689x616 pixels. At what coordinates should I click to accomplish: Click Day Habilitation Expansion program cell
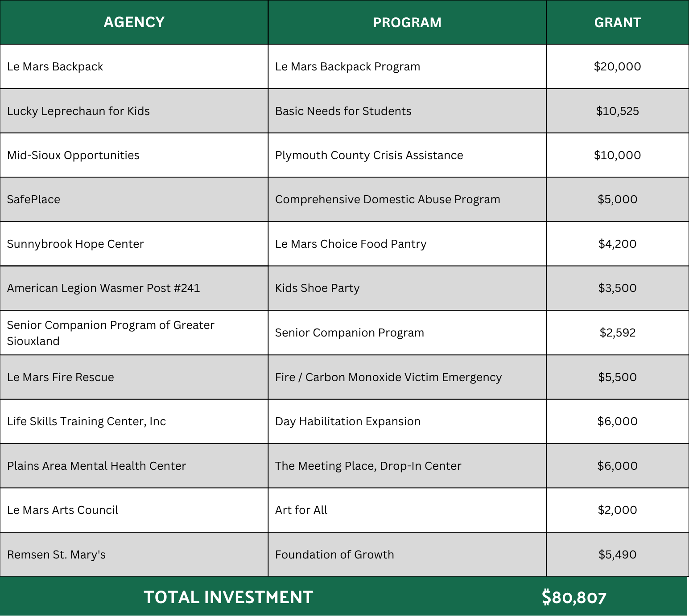point(407,421)
